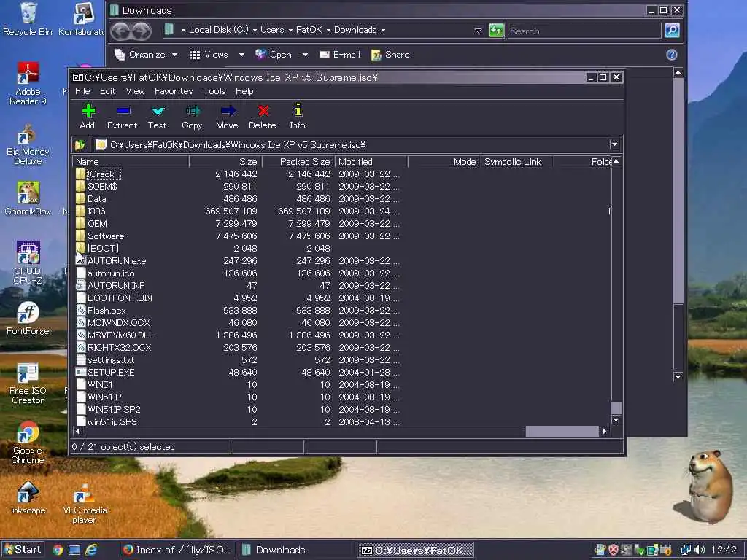Switch to Downloads taskbar button

point(296,550)
